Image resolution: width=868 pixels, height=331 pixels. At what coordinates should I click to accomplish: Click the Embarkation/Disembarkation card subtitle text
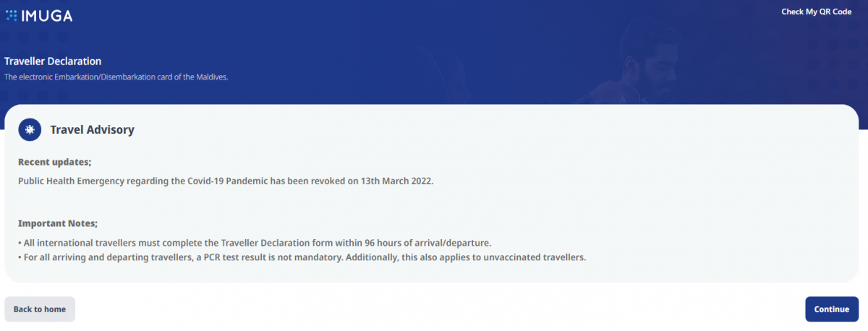(116, 77)
